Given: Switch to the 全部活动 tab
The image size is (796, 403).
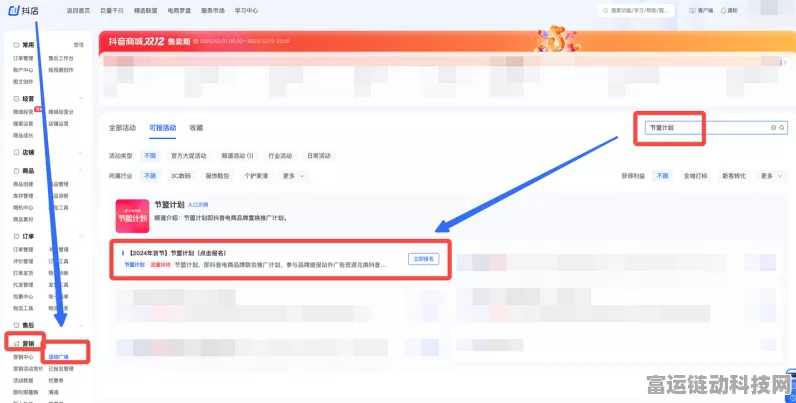Looking at the screenshot, I should [x=122, y=128].
